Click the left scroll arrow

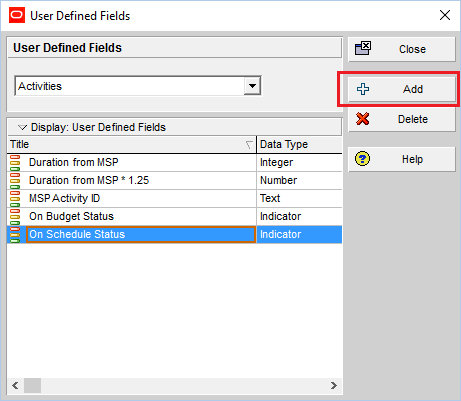(15, 385)
